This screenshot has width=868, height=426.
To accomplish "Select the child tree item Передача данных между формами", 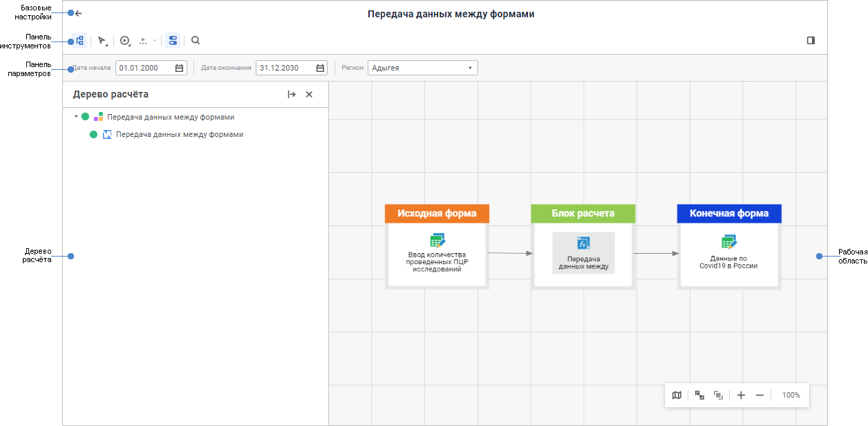I will click(179, 135).
